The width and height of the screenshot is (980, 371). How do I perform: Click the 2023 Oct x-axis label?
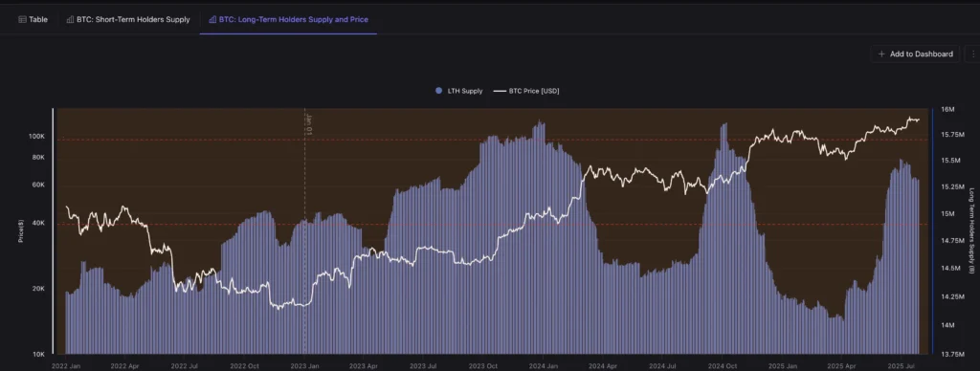click(x=483, y=366)
